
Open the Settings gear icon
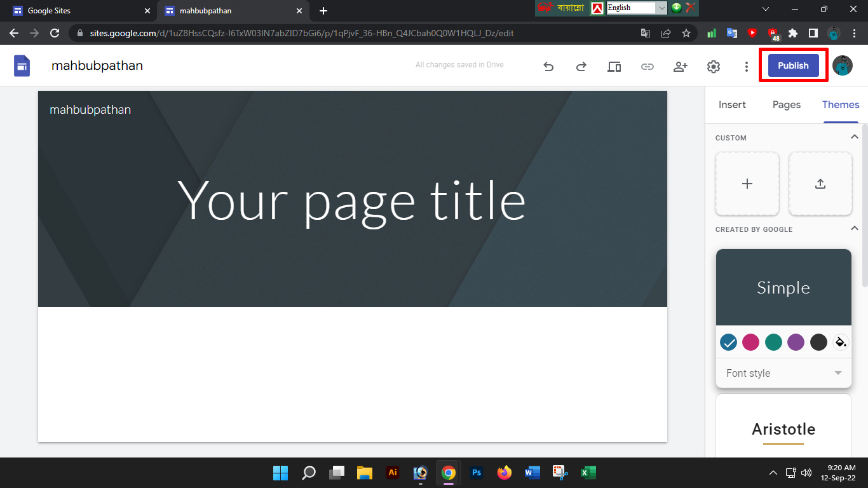[x=714, y=67]
